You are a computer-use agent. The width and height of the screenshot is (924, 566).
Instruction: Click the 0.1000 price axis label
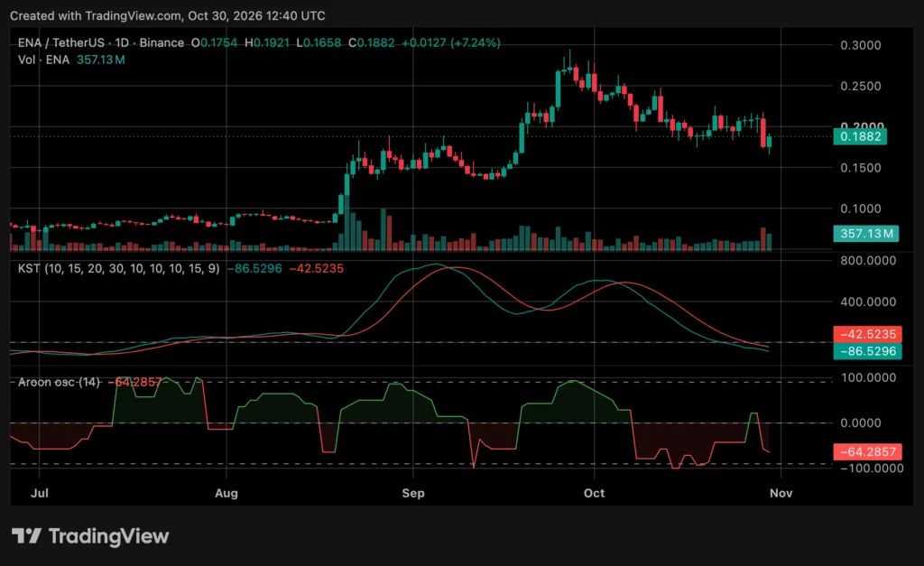pyautogui.click(x=860, y=209)
